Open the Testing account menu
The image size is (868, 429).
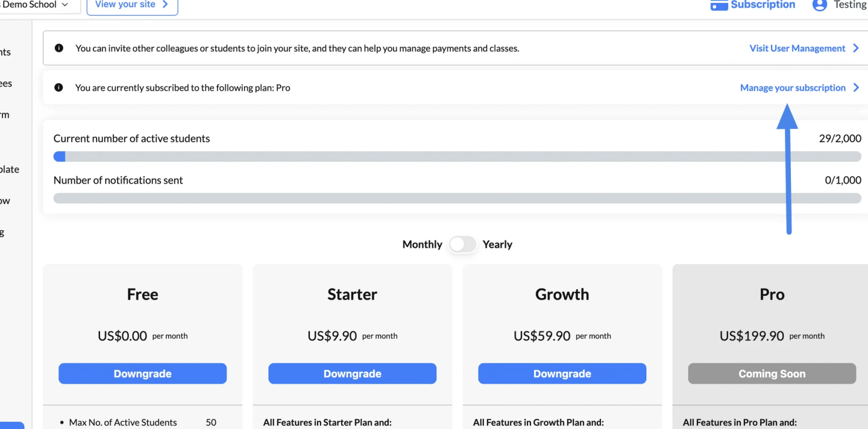point(850,5)
